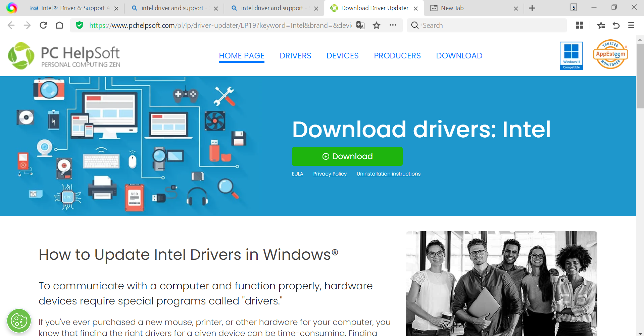Open the EULA link
The image size is (644, 336).
tap(297, 174)
